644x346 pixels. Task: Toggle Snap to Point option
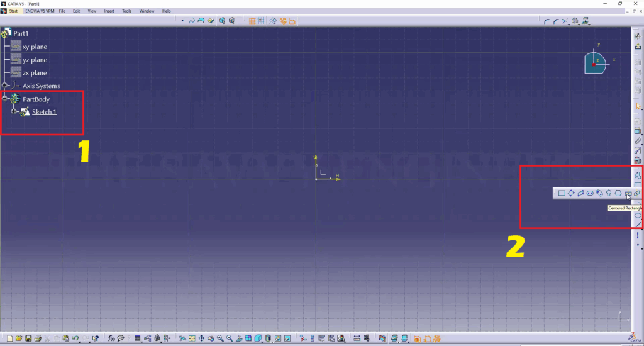point(260,21)
